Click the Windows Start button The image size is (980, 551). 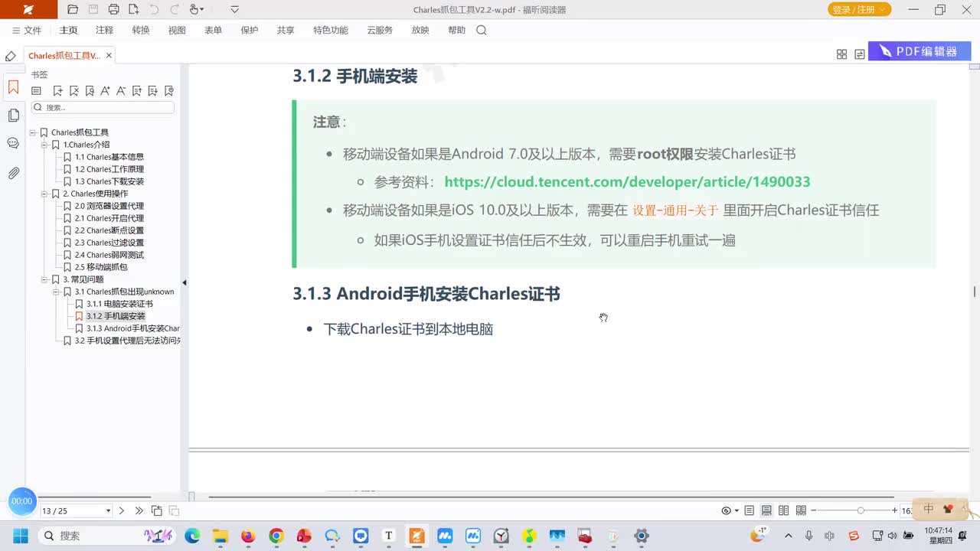point(20,536)
